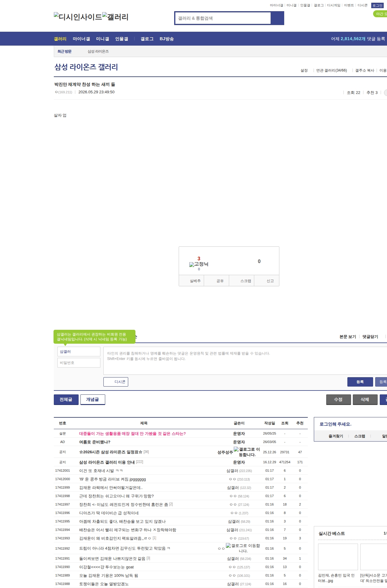Select 개념글 list tab
The height and width of the screenshot is (588, 387).
(x=93, y=400)
